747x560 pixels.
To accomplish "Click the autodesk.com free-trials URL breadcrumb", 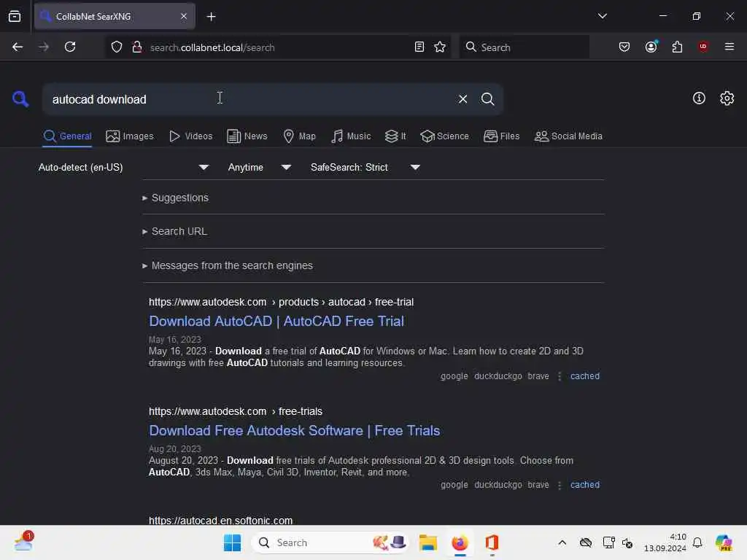I will [x=236, y=411].
